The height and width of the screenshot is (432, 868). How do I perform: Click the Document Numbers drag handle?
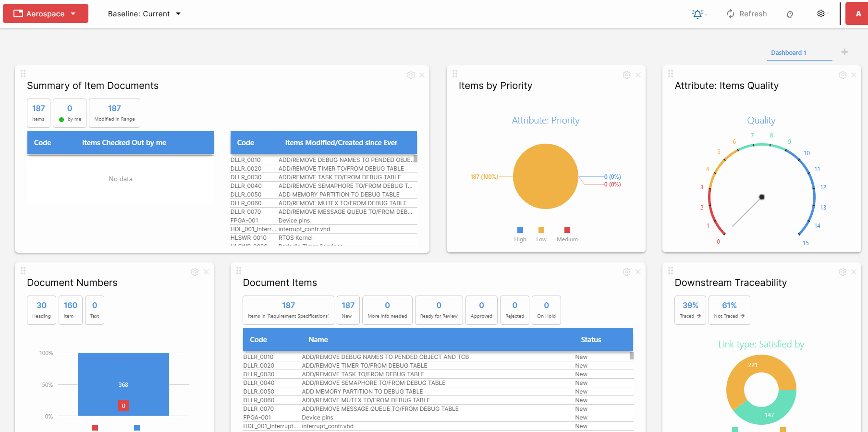[23, 271]
